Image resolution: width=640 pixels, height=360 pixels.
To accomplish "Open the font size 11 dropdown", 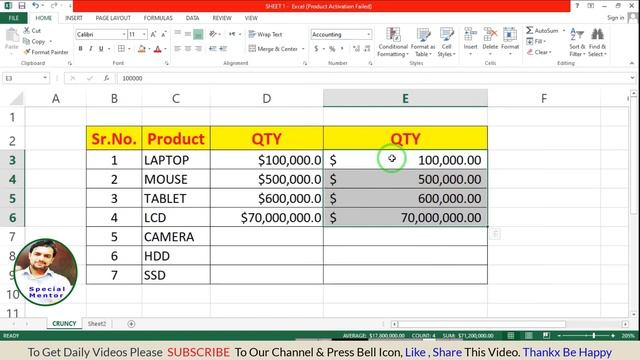I will point(144,35).
